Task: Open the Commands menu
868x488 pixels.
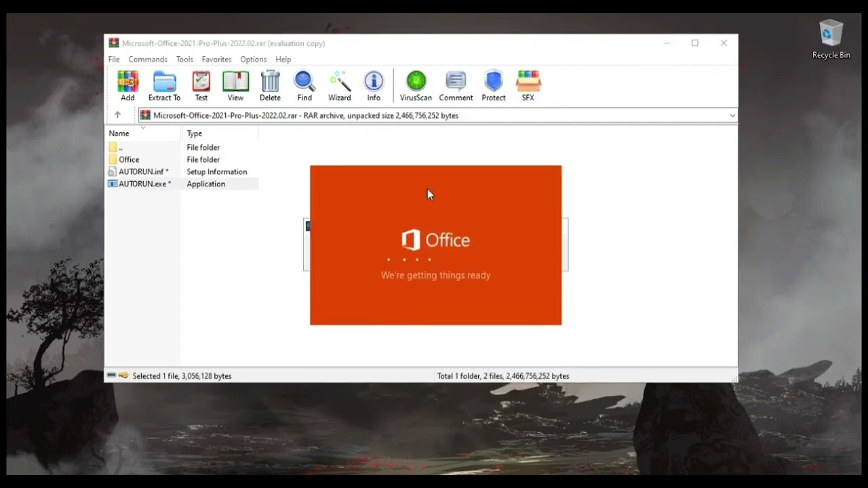Action: click(148, 60)
